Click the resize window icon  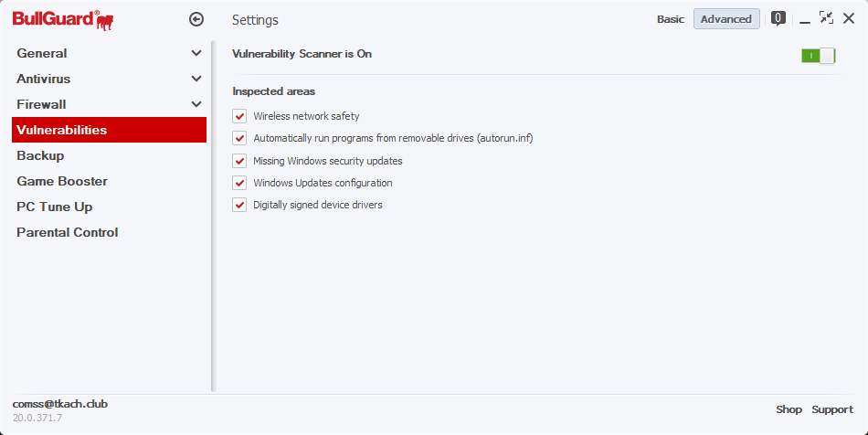point(826,18)
